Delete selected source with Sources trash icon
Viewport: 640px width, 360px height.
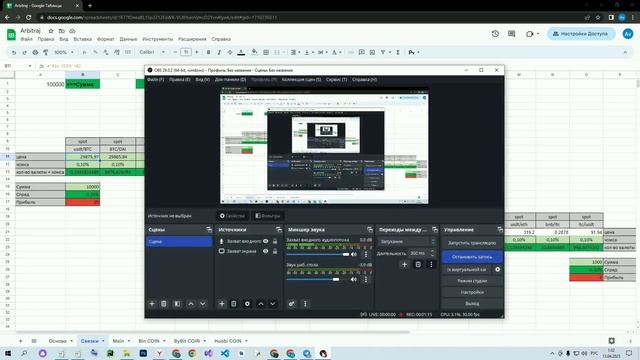coord(233,304)
